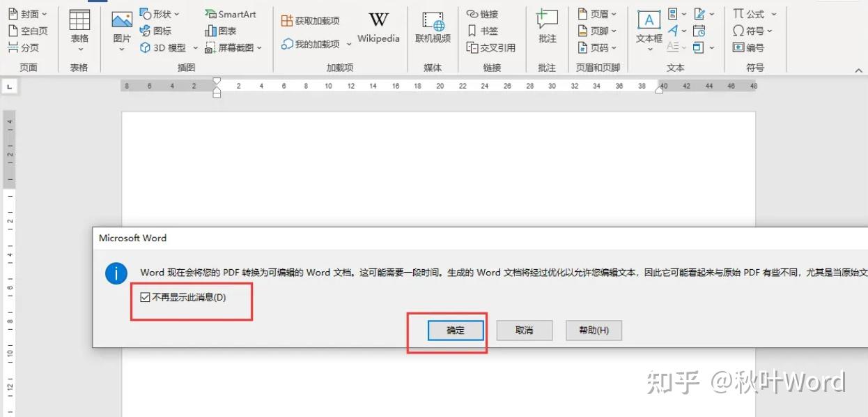Click the vertical ruler on the left
The height and width of the screenshot is (417, 868).
point(10,264)
